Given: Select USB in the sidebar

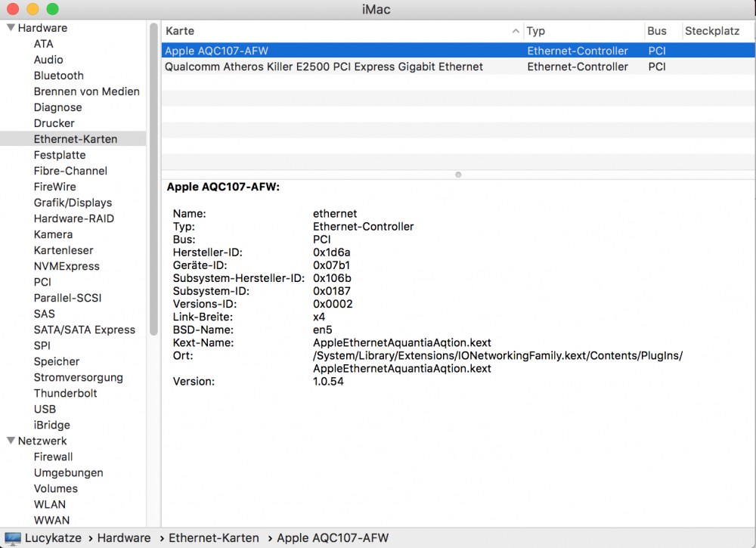Looking at the screenshot, I should click(45, 410).
